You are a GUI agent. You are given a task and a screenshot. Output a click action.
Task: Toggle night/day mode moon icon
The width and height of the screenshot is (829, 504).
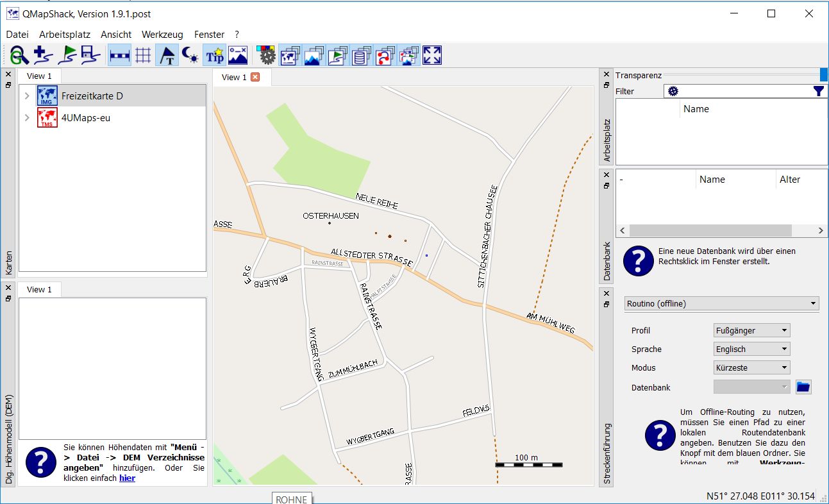(x=190, y=55)
